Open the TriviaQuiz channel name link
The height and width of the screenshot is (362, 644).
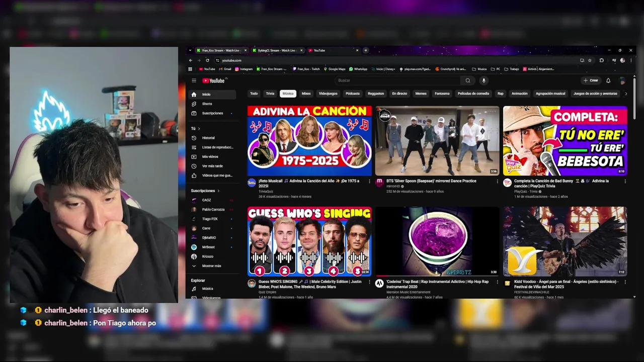coord(265,192)
